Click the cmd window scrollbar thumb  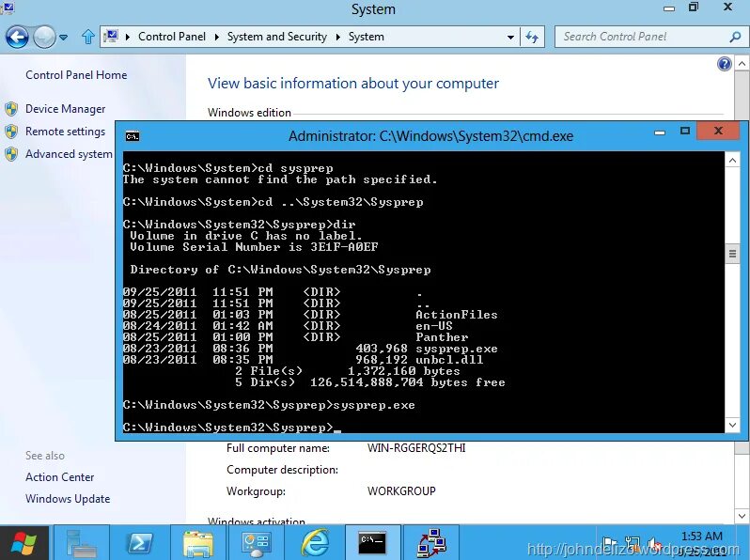(732, 254)
